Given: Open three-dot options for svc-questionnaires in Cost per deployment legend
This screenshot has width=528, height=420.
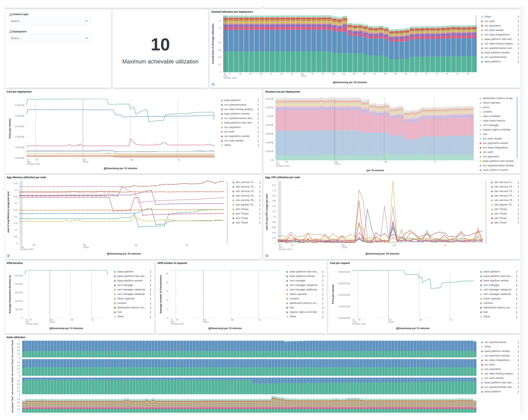Looking at the screenshot, I should pos(258,105).
